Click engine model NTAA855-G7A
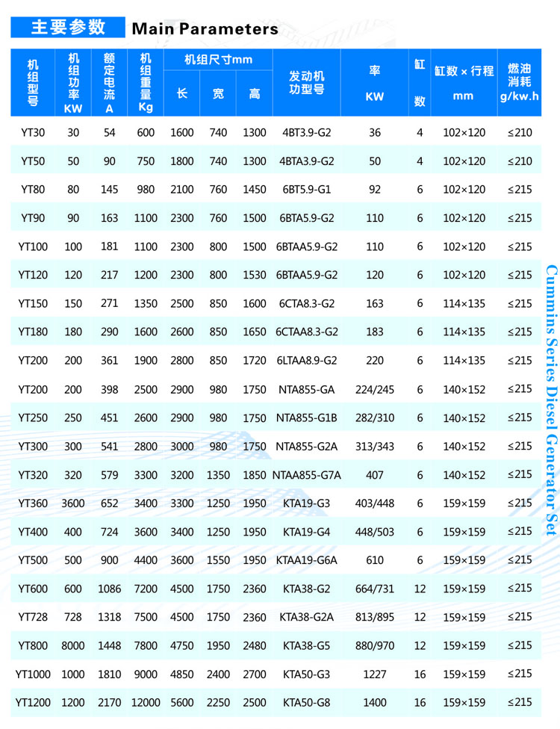The image size is (560, 729). coord(307,475)
